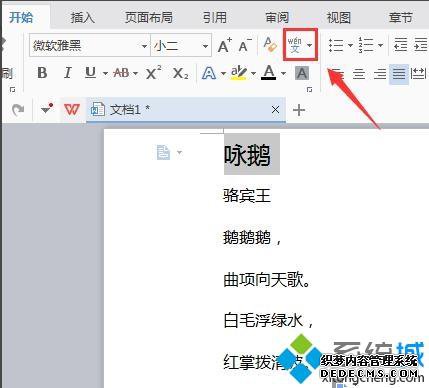Screen dimensions: 429x388
Task: Expand the underline style dropdown arrow
Action: 105,73
